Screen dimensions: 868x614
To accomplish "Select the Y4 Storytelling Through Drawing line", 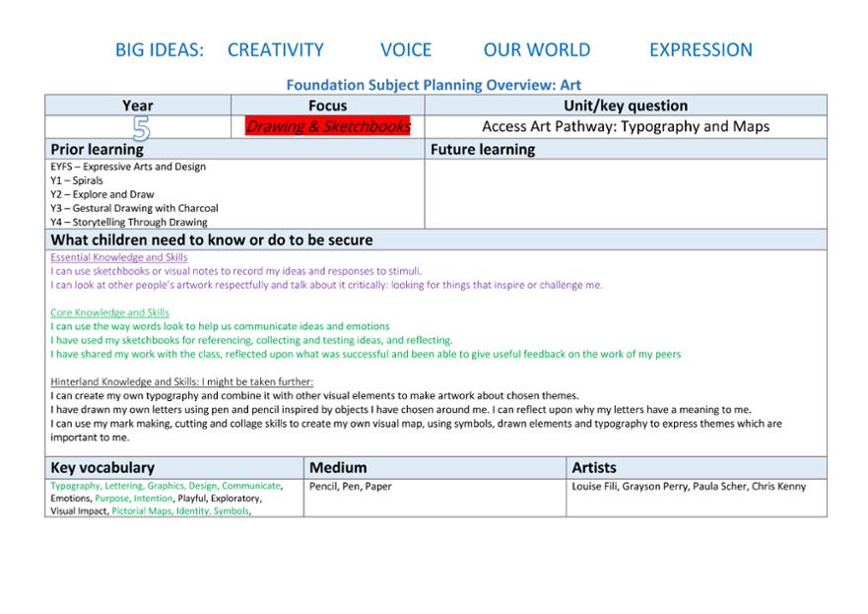I will click(x=129, y=222).
